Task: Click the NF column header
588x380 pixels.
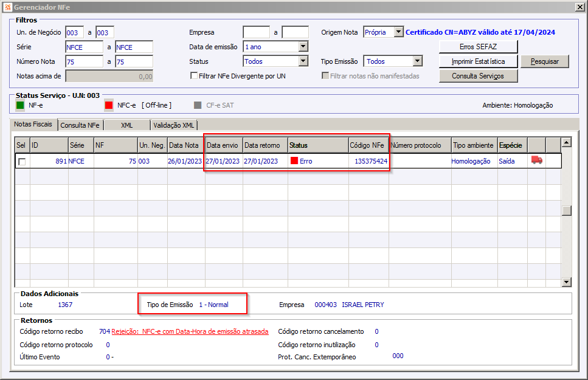Action: coord(116,145)
